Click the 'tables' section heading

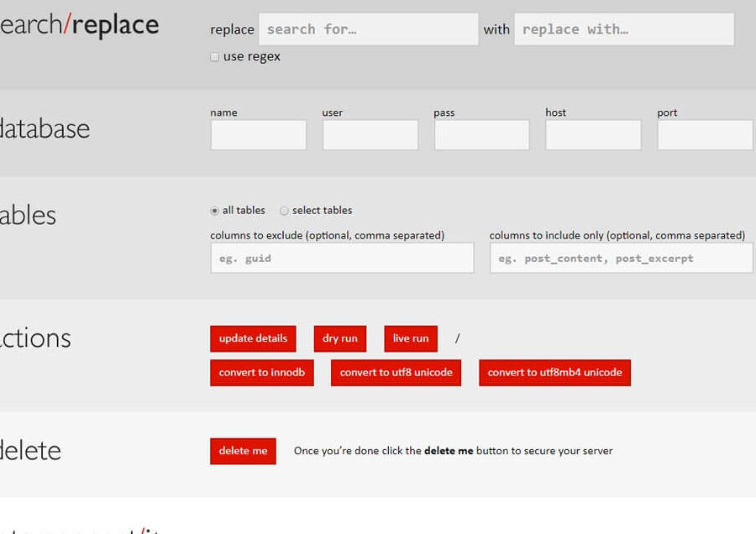tap(28, 216)
